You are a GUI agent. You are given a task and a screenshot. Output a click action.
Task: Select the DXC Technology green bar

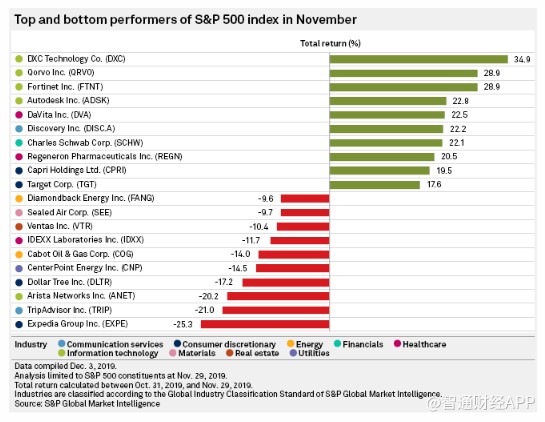click(419, 59)
